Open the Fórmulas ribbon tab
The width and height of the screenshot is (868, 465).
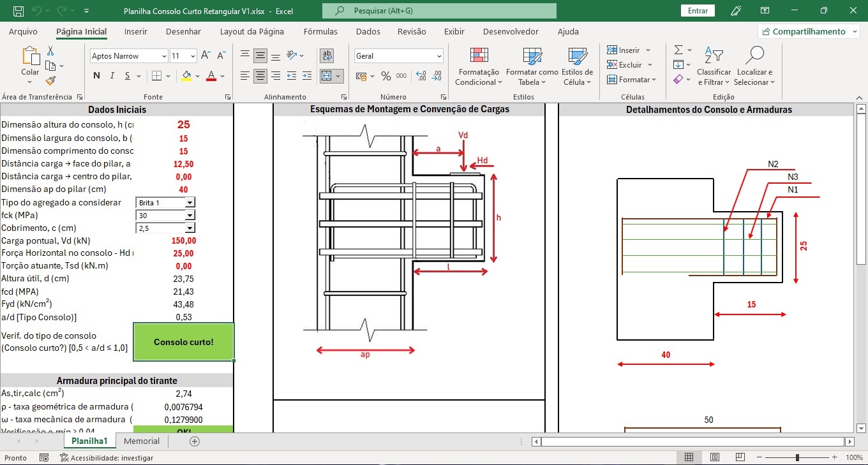(320, 31)
